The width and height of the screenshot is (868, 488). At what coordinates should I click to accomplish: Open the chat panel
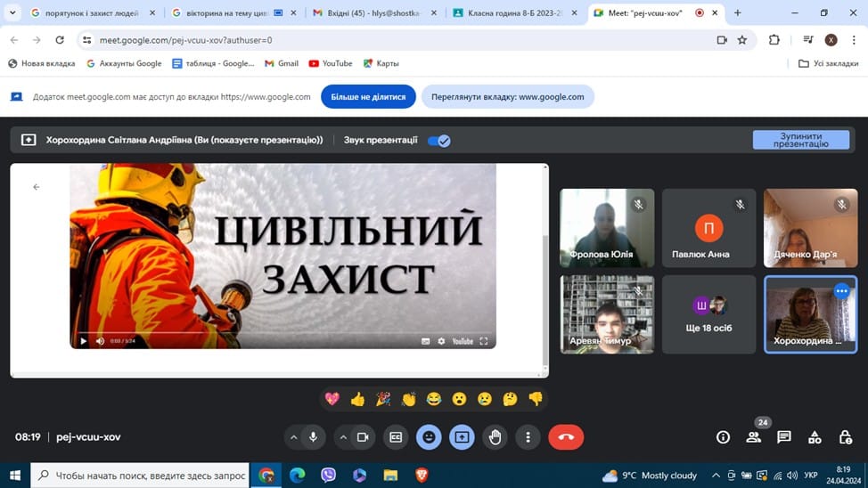pyautogui.click(x=784, y=437)
